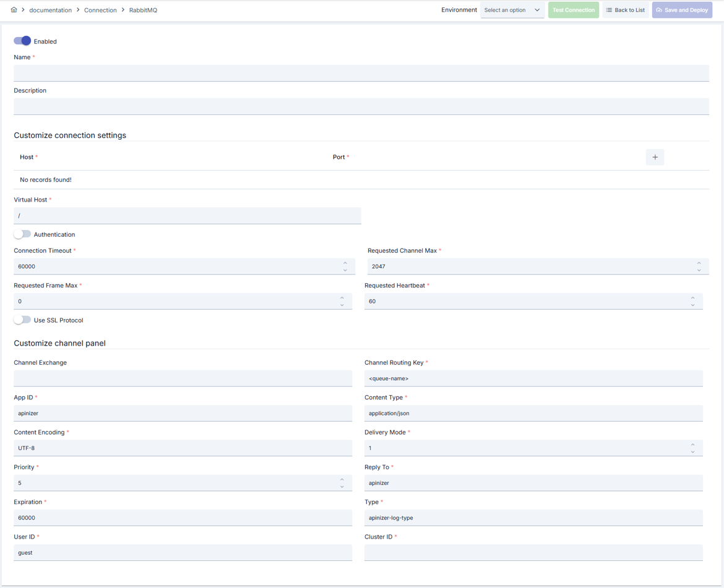
Task: Decrease Requested Channel Max value
Action: 699,270
